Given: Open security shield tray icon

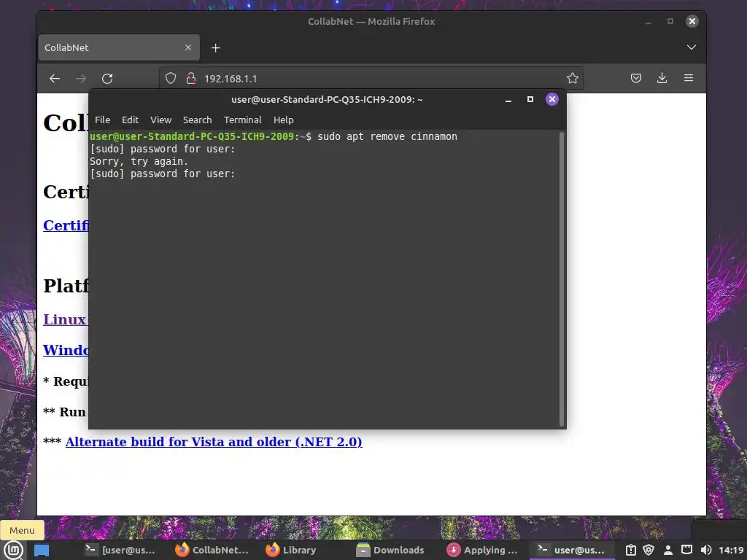Looking at the screenshot, I should point(649,550).
